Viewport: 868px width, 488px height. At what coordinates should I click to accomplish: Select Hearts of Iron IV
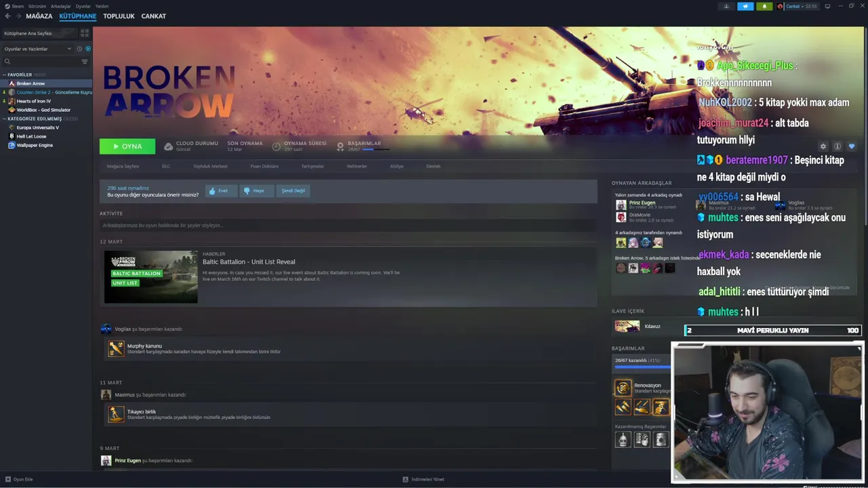coord(46,101)
